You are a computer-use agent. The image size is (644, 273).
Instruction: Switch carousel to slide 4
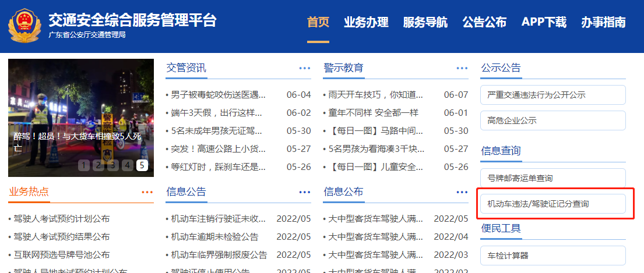coord(128,166)
